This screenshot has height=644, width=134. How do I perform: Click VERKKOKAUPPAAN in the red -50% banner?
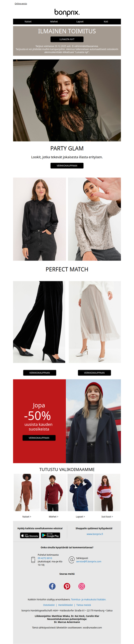coord(39,438)
